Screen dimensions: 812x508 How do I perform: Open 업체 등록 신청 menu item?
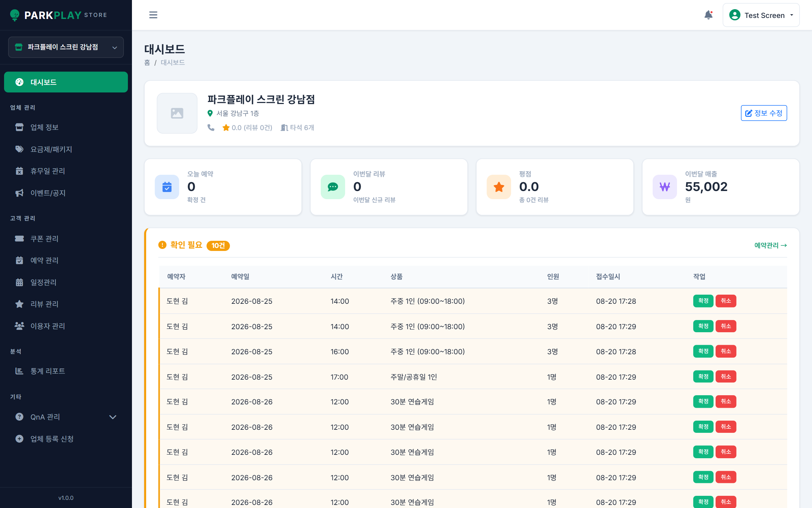coord(66,439)
